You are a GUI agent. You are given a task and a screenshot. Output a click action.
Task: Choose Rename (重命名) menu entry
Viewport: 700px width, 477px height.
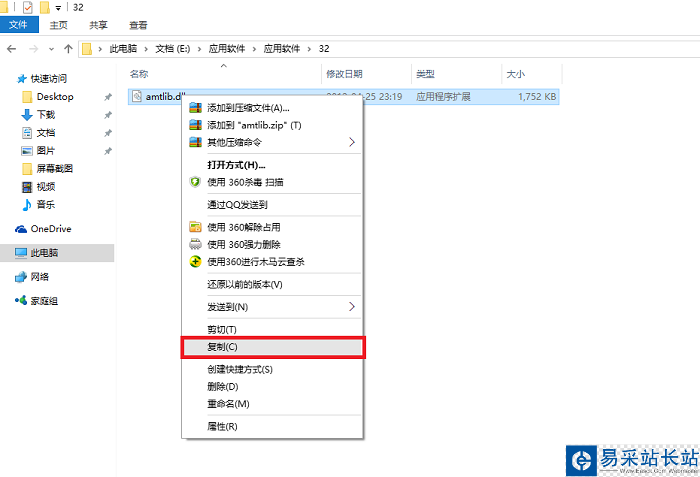tap(273, 404)
